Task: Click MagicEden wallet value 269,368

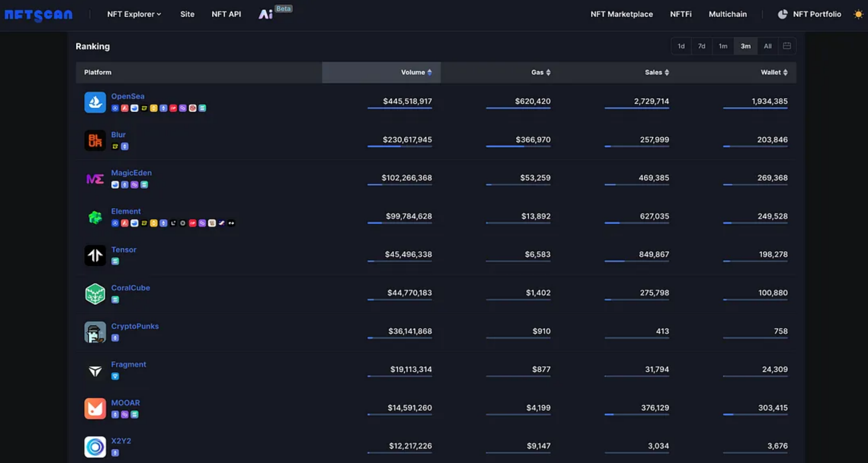Action: click(772, 178)
